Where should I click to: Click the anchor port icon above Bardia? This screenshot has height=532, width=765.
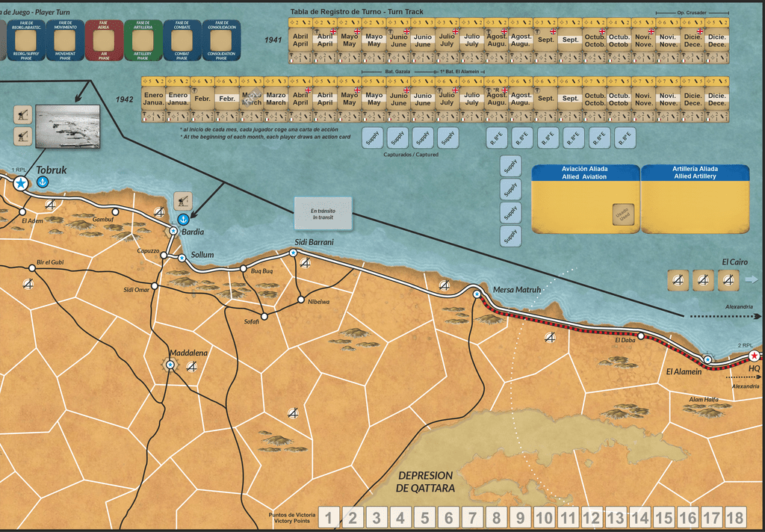pyautogui.click(x=183, y=219)
